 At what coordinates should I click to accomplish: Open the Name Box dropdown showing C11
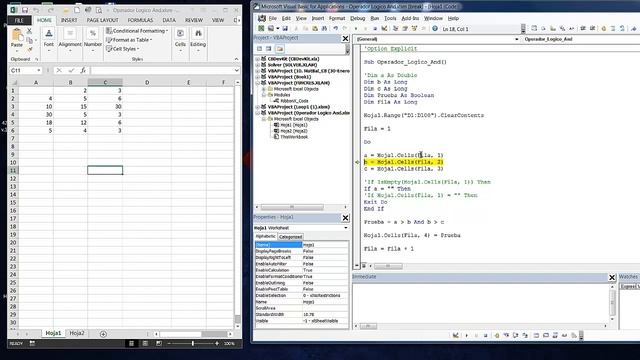(39, 71)
